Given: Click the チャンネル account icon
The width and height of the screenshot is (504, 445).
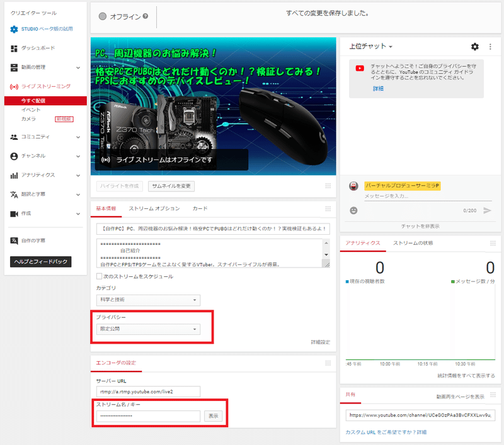Looking at the screenshot, I should (14, 156).
